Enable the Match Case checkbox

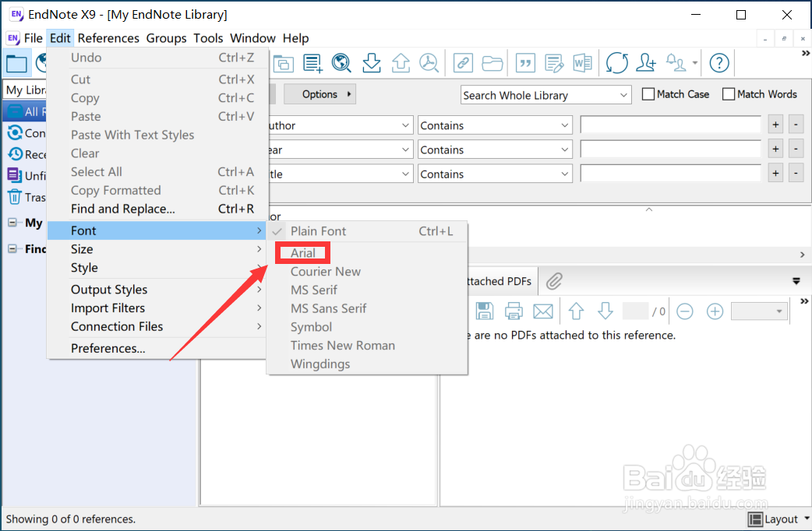click(x=648, y=94)
